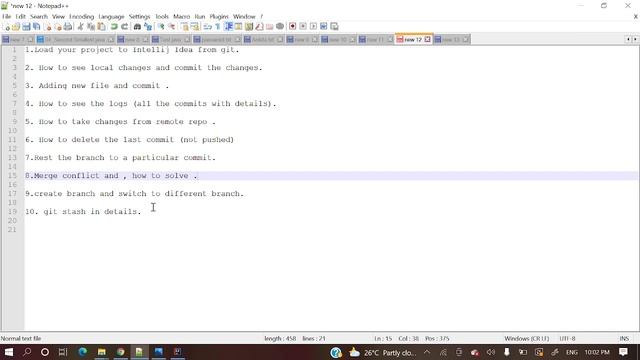Viewport: 640px width, 360px height.
Task: Click the Close All toolbar icon
Action: coord(58,27)
